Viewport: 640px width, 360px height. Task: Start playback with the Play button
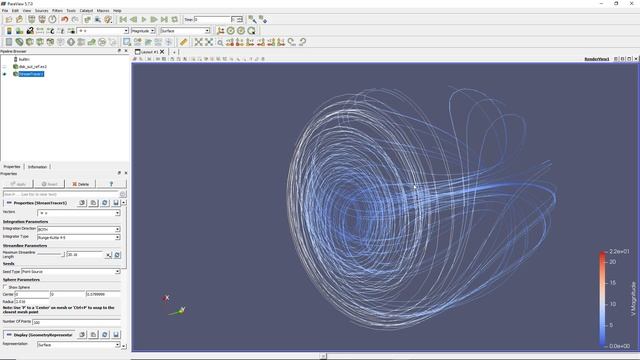[144, 20]
